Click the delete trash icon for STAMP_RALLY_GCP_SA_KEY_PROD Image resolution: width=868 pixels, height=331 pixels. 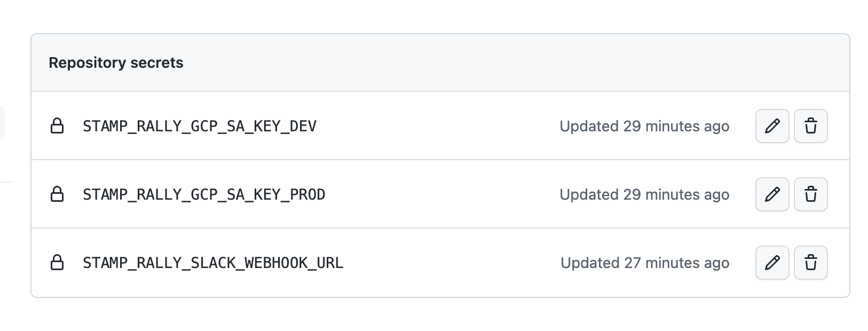pyautogui.click(x=810, y=194)
